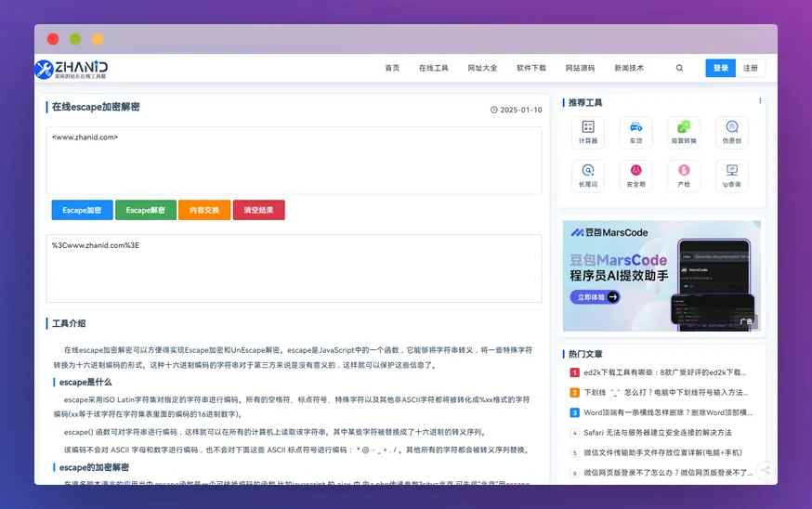Open the ip查询 lookup tool
This screenshot has width=812, height=509.
pos(732,175)
